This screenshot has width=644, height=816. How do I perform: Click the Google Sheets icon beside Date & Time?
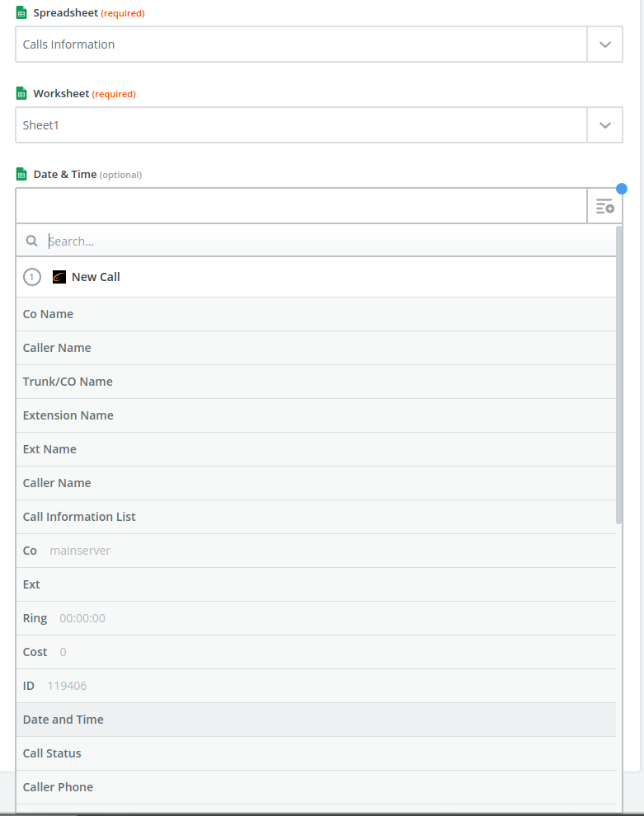point(21,174)
